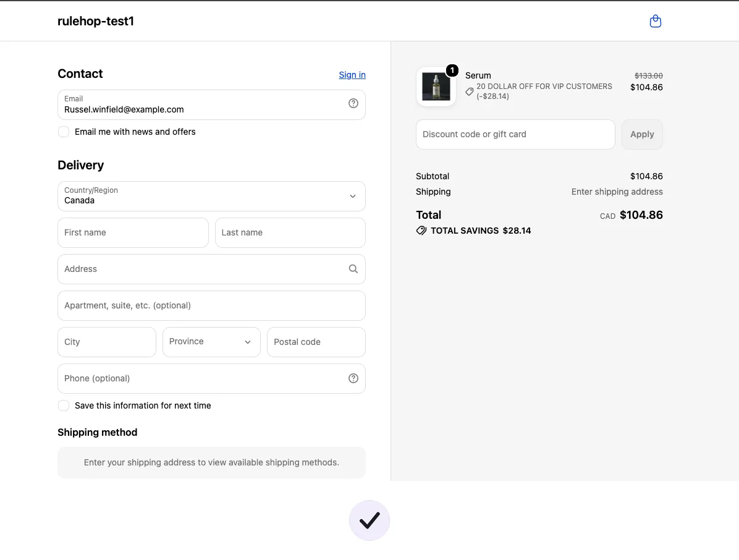Focus the Email input field

(x=211, y=104)
